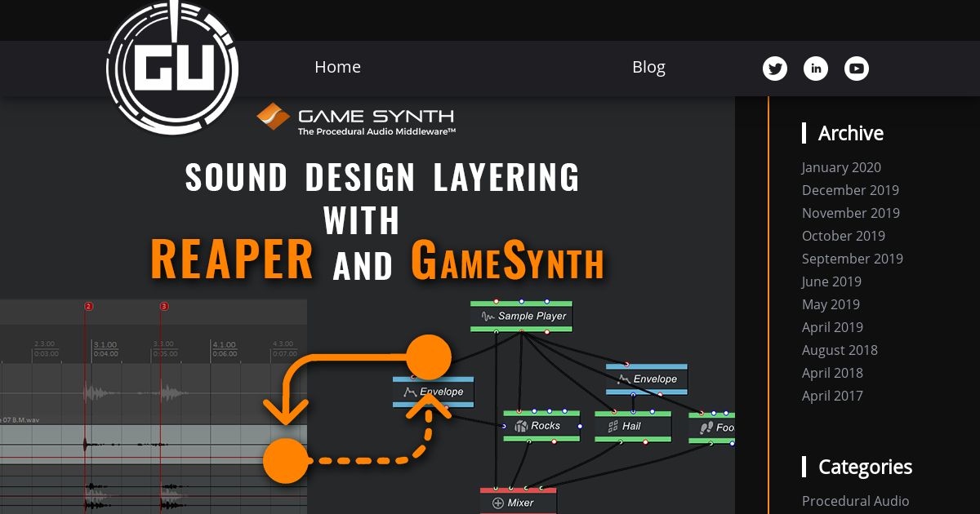Click the GameSynth logo in banner

(x=356, y=119)
